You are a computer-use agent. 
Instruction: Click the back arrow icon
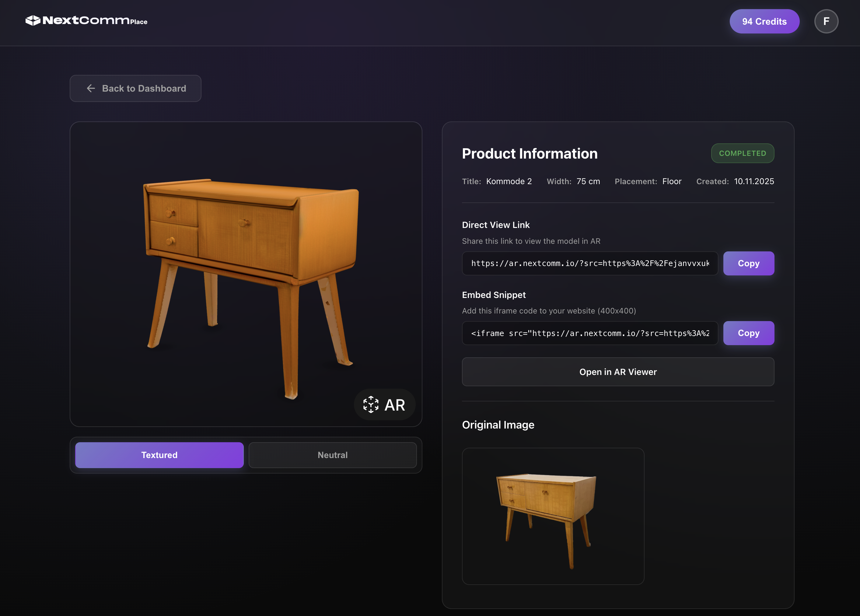[91, 88]
